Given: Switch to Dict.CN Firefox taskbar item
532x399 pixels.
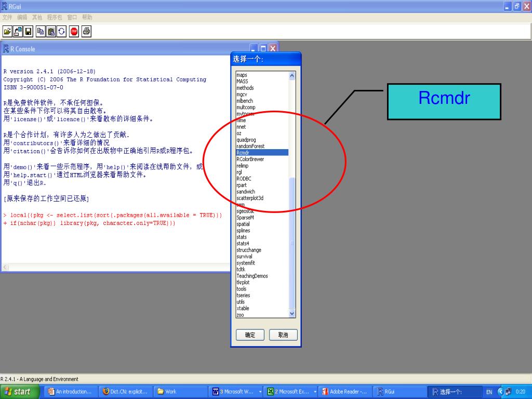Looking at the screenshot, I should tap(125, 392).
